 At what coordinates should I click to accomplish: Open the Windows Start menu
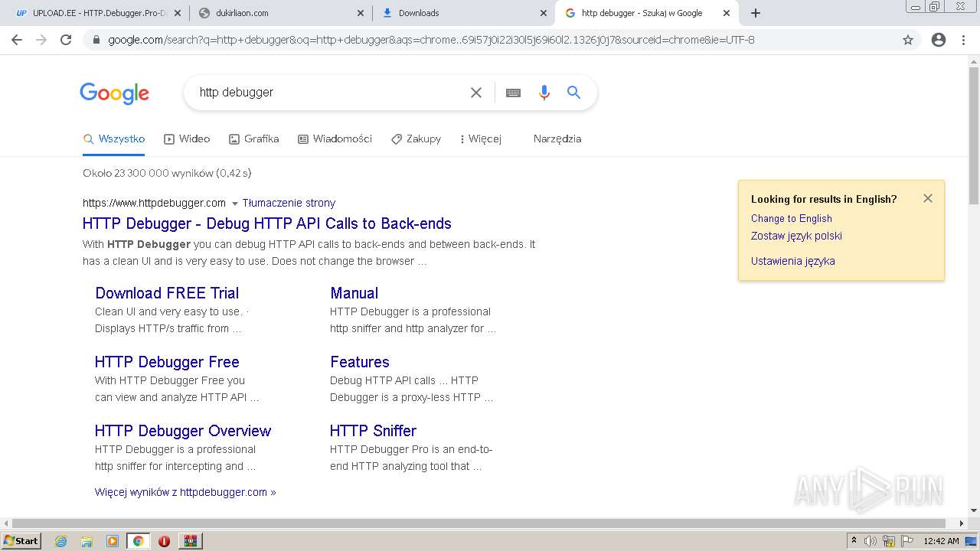point(21,541)
